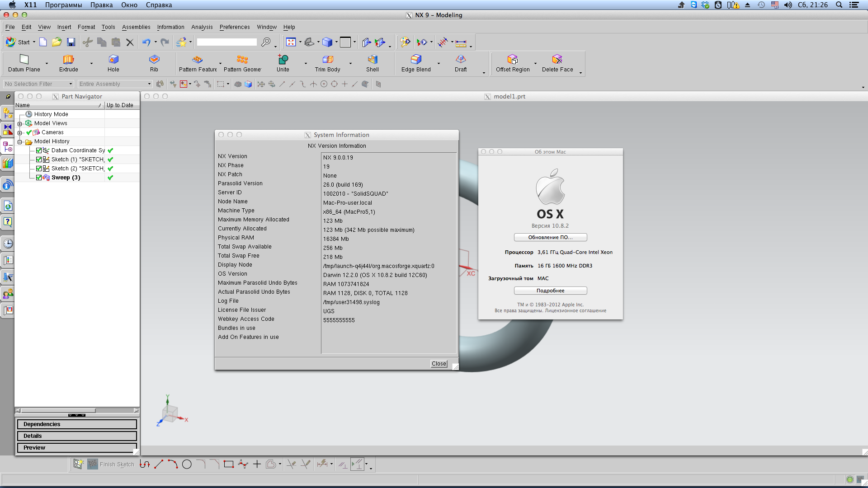Toggle the Sketch (2) checkbox
The width and height of the screenshot is (868, 488).
39,169
